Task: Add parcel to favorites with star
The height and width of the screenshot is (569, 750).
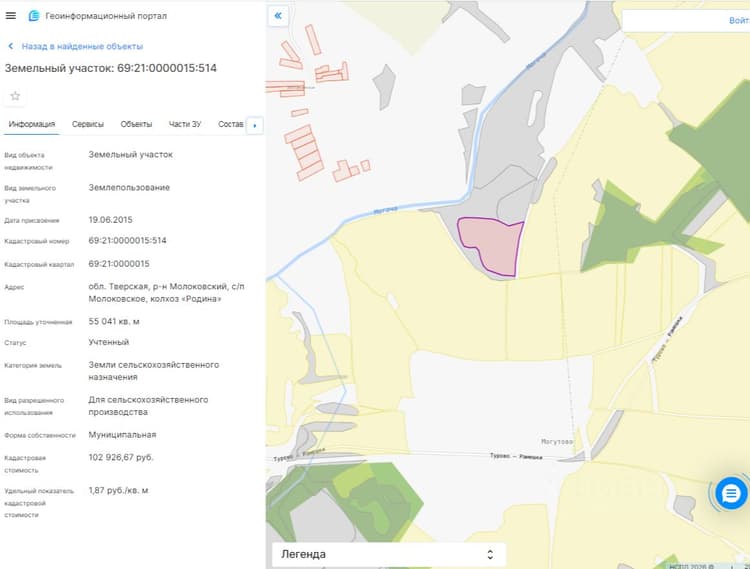Action: click(x=15, y=96)
